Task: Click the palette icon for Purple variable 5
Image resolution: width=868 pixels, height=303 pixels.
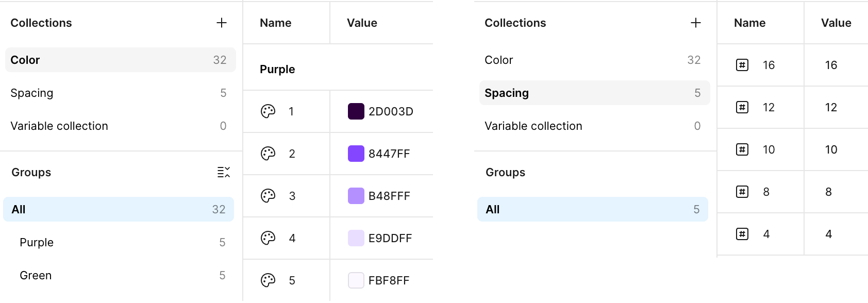Action: 268,280
